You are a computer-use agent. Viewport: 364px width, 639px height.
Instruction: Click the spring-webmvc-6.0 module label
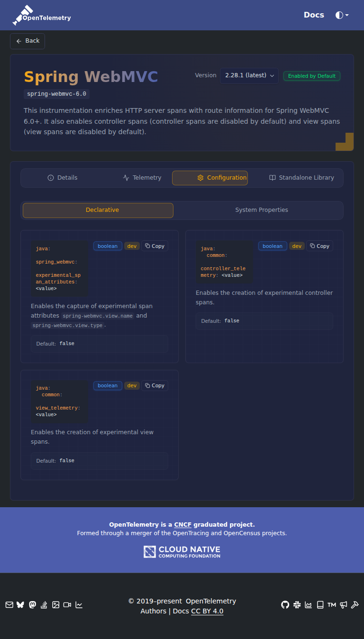pos(56,94)
